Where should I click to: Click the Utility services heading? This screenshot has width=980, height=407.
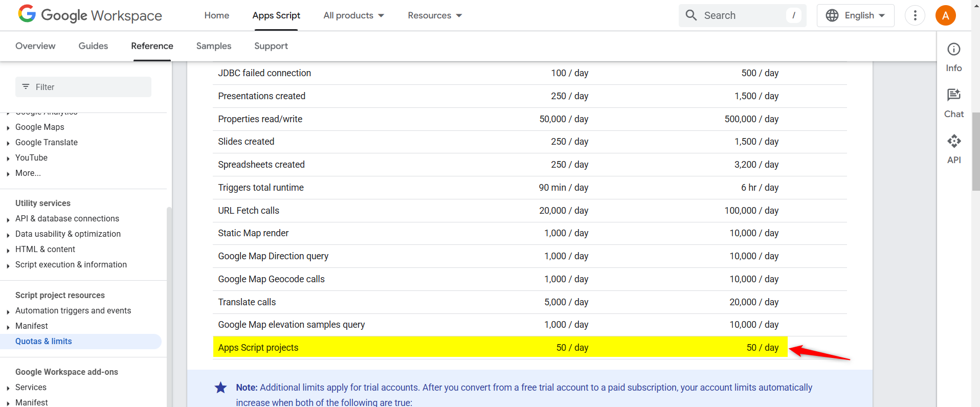pos(43,203)
